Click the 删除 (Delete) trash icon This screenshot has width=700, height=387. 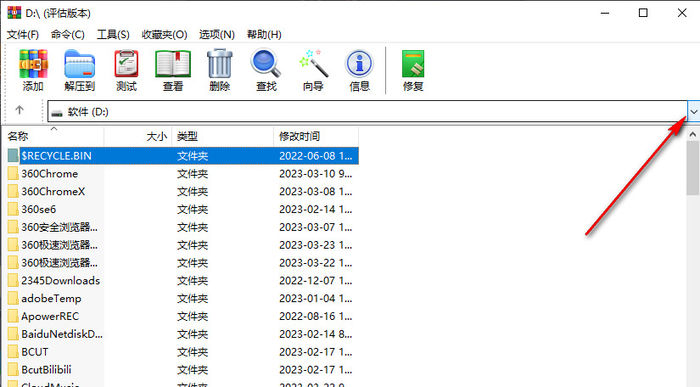click(x=220, y=64)
